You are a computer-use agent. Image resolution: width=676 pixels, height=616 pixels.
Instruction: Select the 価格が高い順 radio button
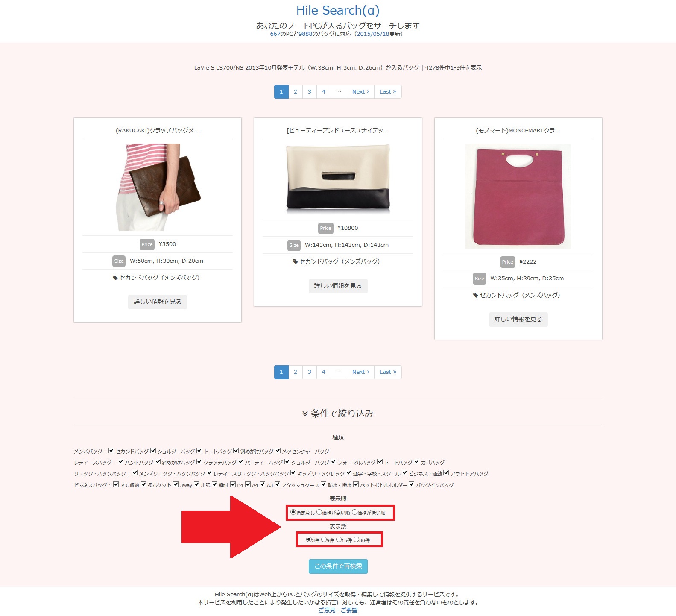[319, 512]
